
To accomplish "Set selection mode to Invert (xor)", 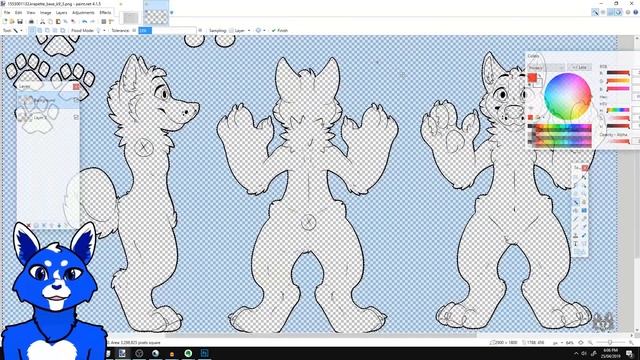I will pos(63,31).
